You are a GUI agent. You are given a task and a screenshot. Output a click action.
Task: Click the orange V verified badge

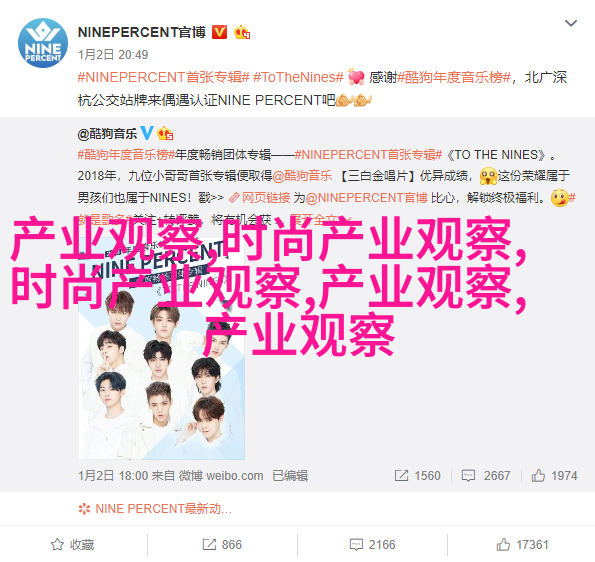(219, 32)
